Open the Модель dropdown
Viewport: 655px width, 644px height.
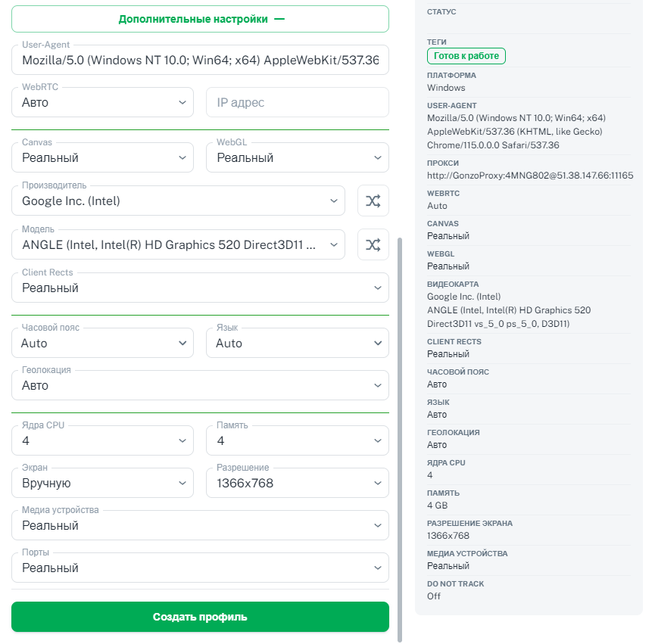(x=179, y=244)
